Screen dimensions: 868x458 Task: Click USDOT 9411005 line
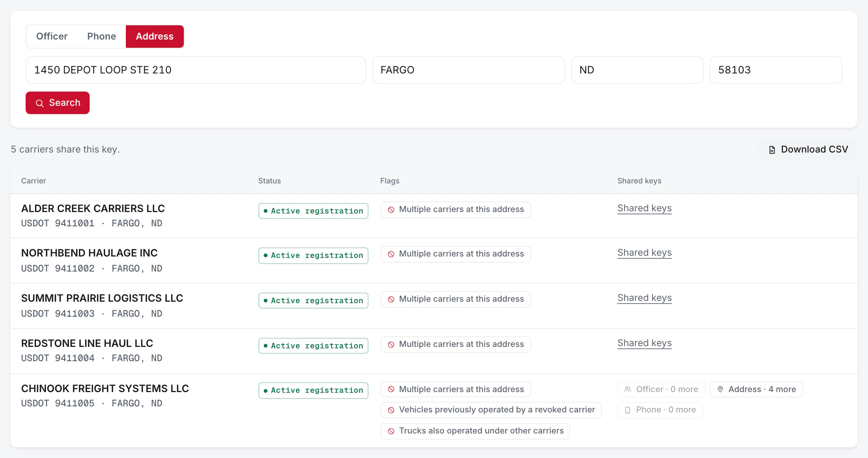[x=92, y=403]
